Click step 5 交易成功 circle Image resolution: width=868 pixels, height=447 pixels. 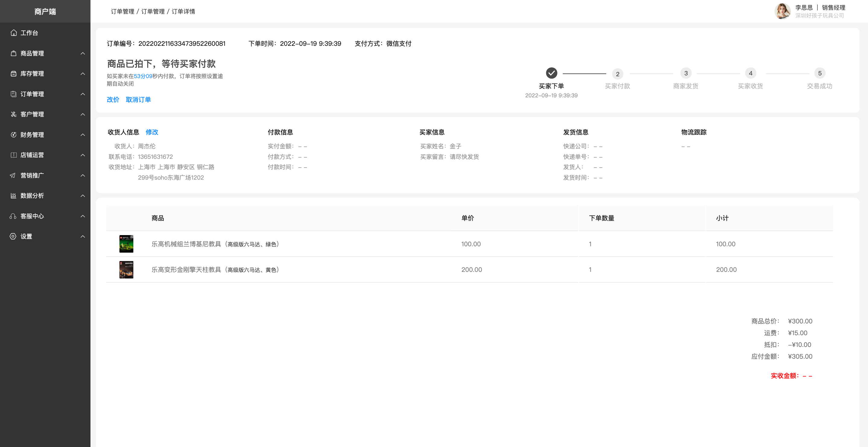(x=819, y=73)
